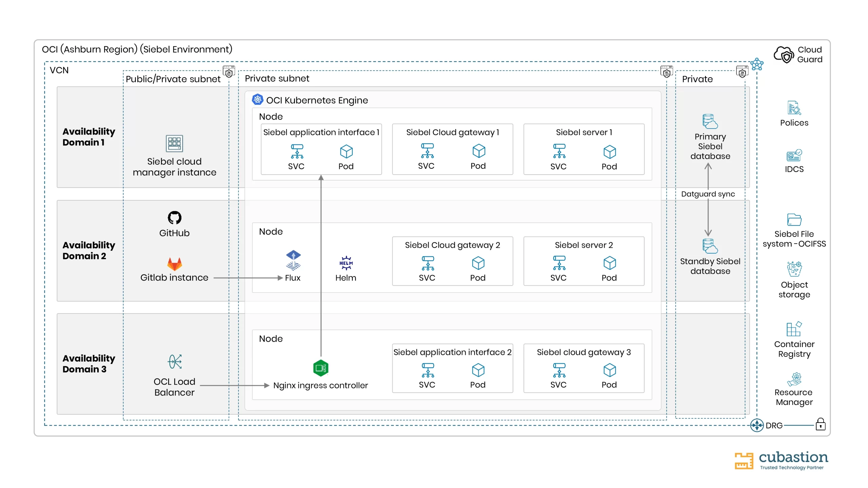Click the Standby Siebel database icon
The width and height of the screenshot is (868, 488).
[x=710, y=246]
